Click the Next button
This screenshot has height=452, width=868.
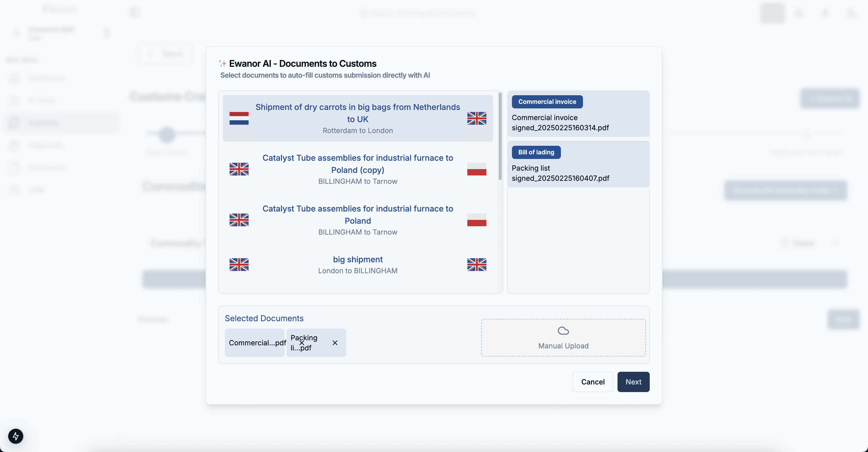(633, 382)
